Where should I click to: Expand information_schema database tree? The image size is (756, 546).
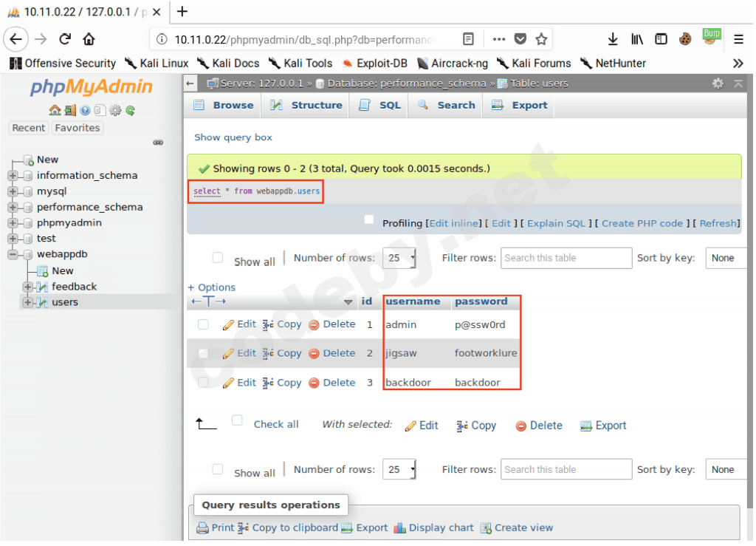(13, 176)
